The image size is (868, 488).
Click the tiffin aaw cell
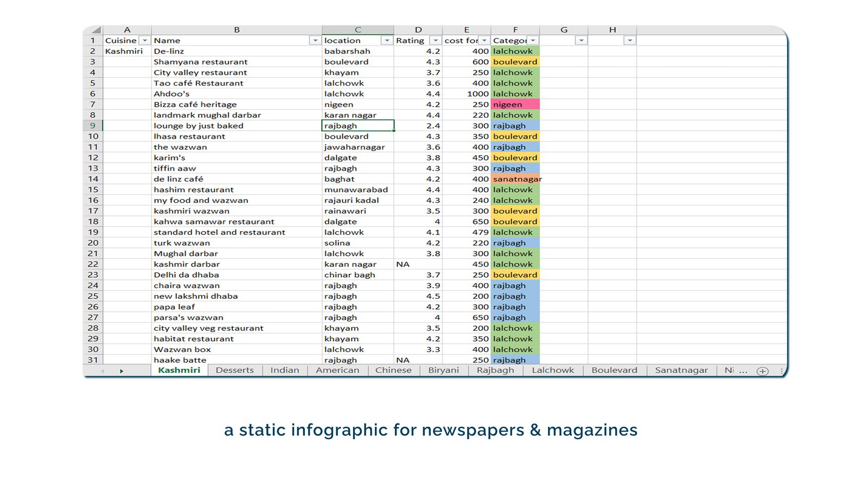coord(237,169)
